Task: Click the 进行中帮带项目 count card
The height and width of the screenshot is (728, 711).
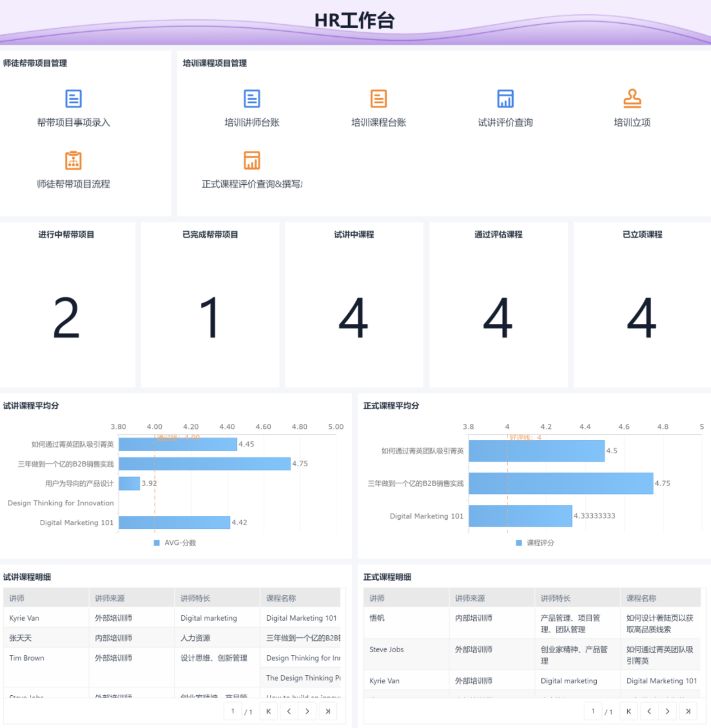Action: [67, 305]
